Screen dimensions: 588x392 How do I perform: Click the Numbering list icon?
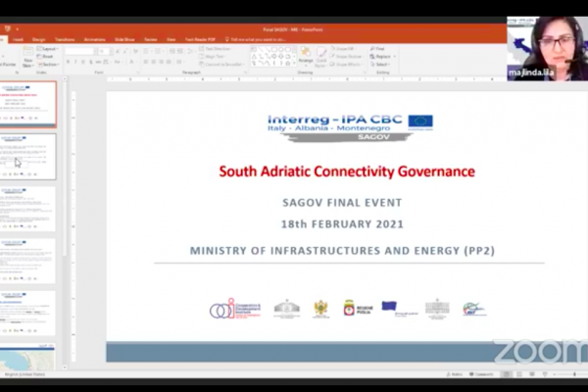tap(158, 51)
